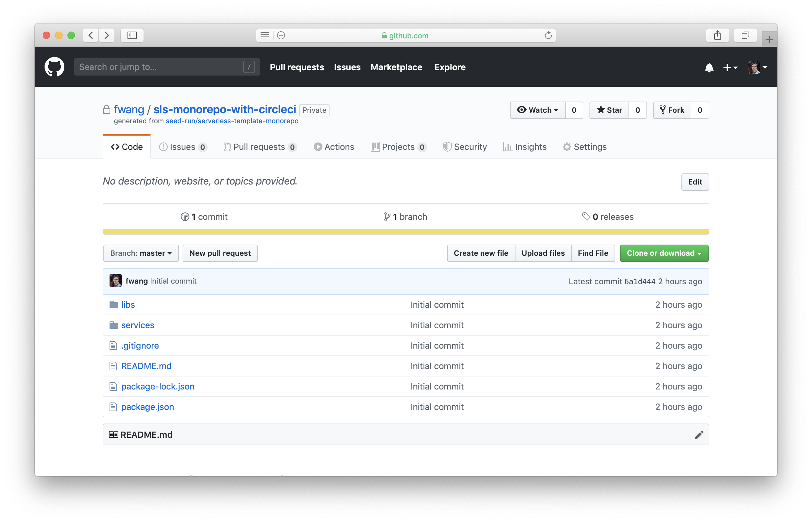
Task: Open the Safari share icon
Action: coord(717,35)
